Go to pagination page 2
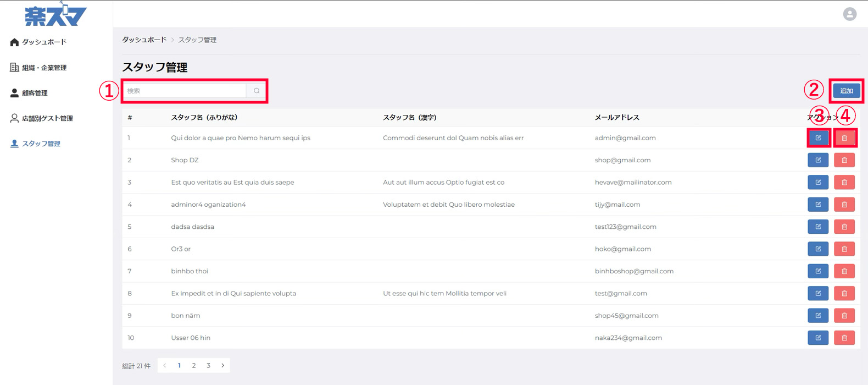The width and height of the screenshot is (868, 385). 194,366
